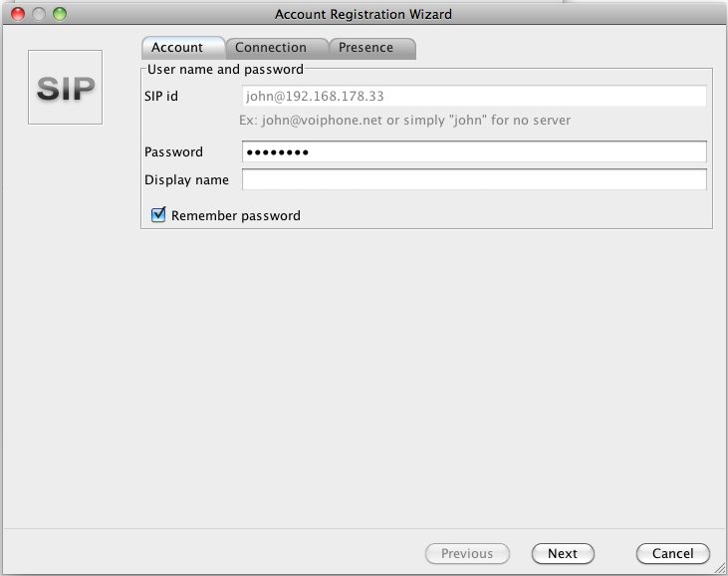Click the example hint text under SIP id
This screenshot has height=576, width=728.
405,121
